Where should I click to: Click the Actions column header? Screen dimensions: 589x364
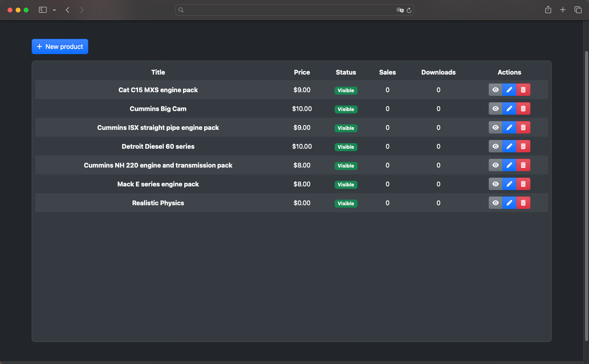tap(510, 72)
